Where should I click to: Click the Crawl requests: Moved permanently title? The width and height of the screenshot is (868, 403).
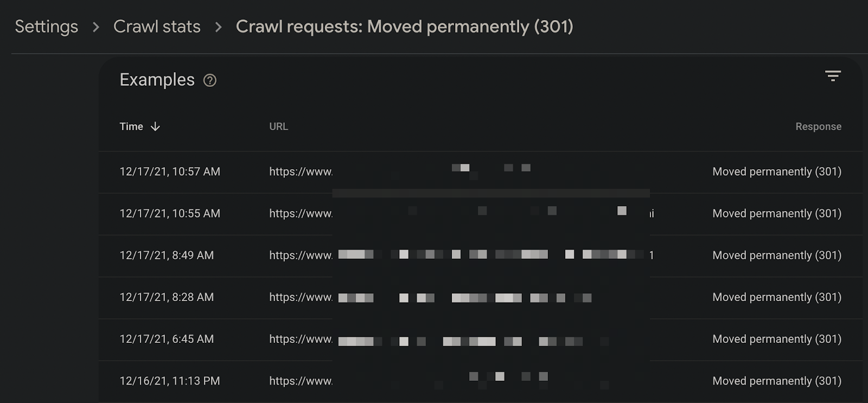coord(405,27)
